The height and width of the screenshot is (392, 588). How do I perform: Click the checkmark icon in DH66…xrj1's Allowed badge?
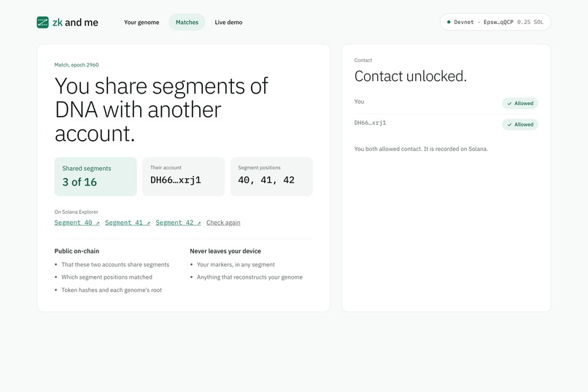pyautogui.click(x=509, y=125)
